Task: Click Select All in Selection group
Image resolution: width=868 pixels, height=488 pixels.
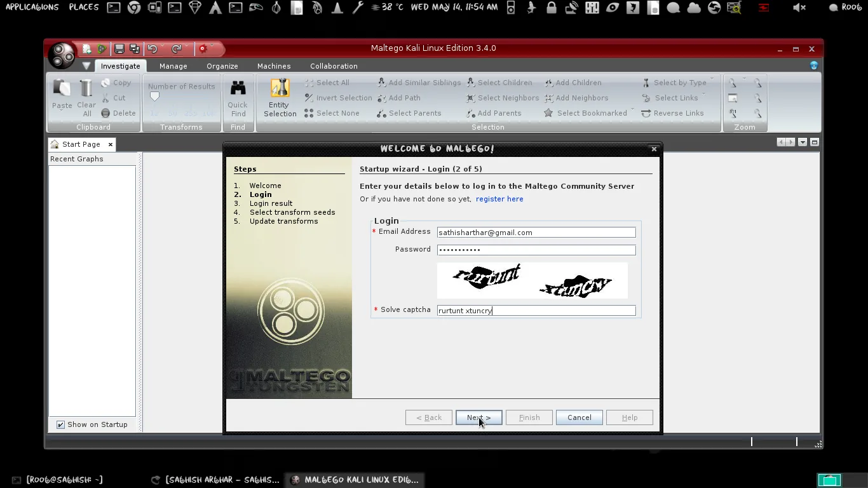Action: pos(327,83)
